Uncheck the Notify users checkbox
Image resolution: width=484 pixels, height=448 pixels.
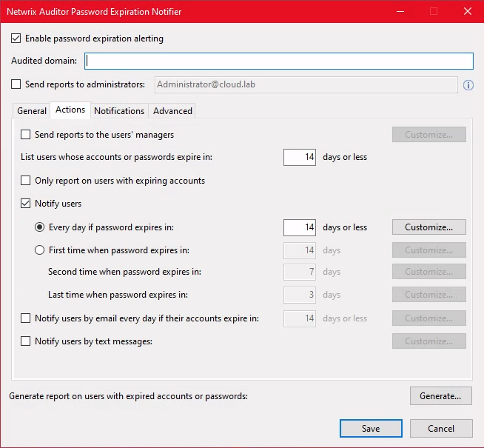coord(27,204)
